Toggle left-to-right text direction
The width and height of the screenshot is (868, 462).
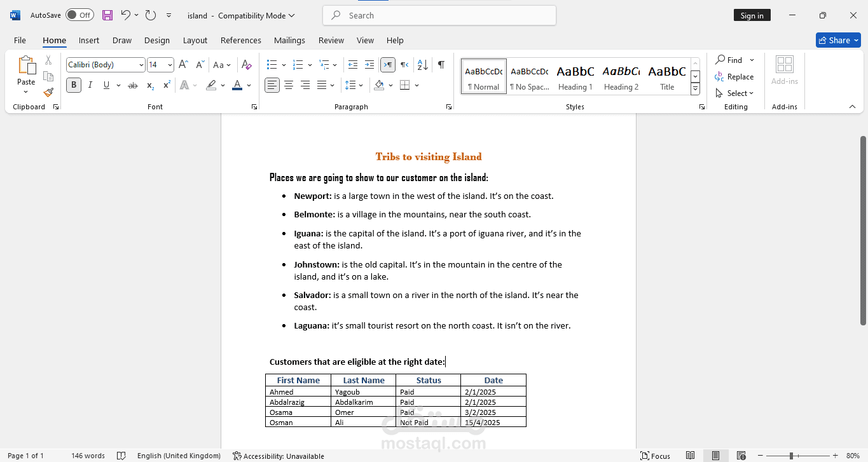pyautogui.click(x=388, y=64)
